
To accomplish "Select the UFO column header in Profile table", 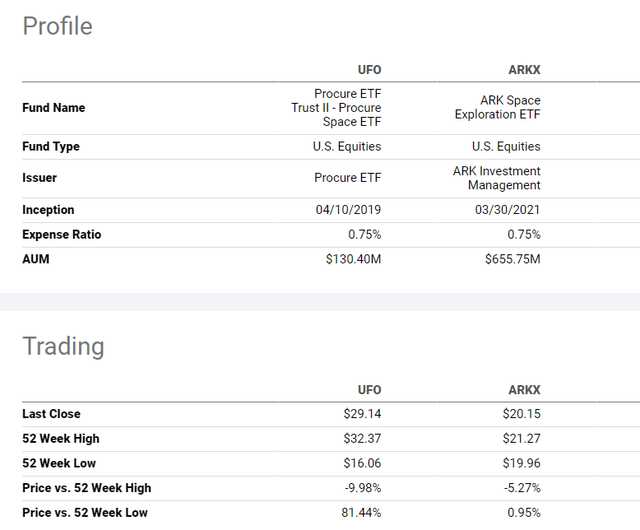I will tap(369, 70).
